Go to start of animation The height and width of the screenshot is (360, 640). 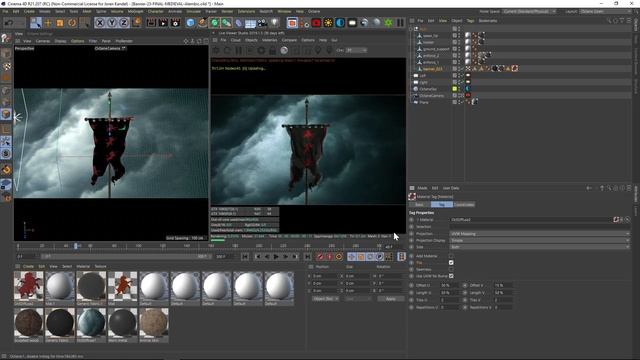245,257
